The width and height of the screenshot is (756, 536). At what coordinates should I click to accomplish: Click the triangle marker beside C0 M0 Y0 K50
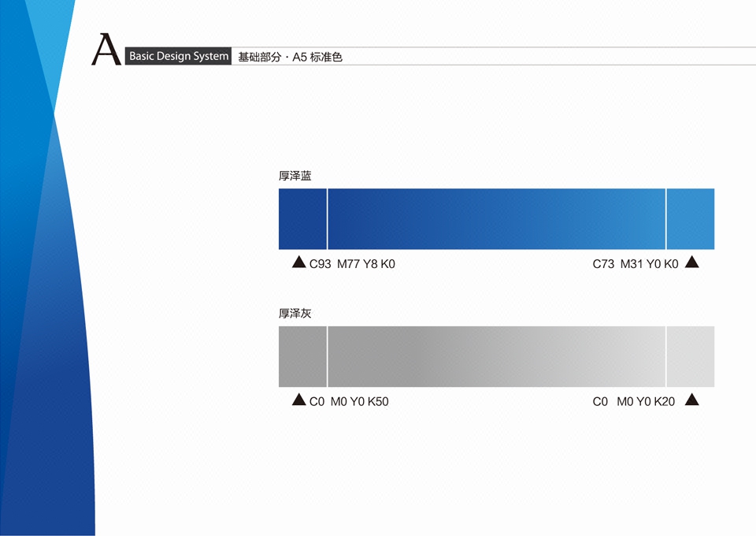(x=298, y=400)
